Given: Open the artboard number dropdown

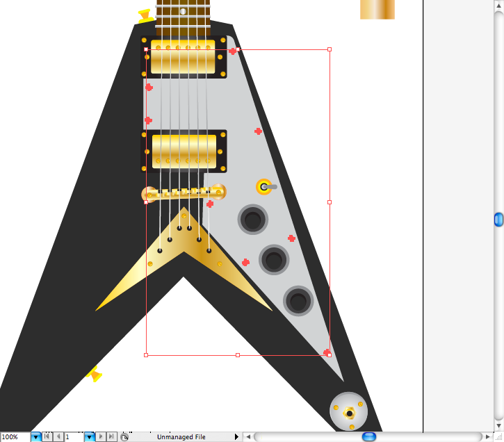Looking at the screenshot, I should click(x=89, y=437).
